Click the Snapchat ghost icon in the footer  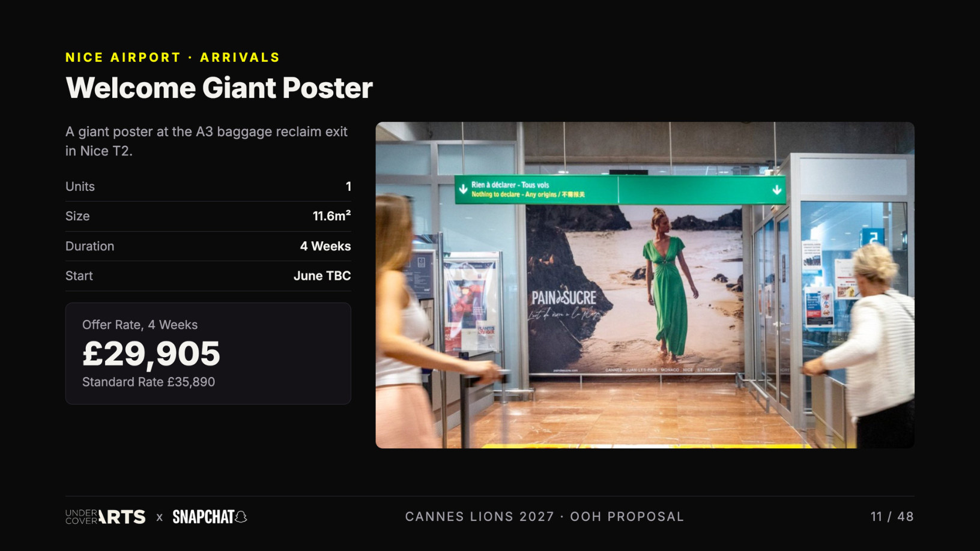(241, 517)
